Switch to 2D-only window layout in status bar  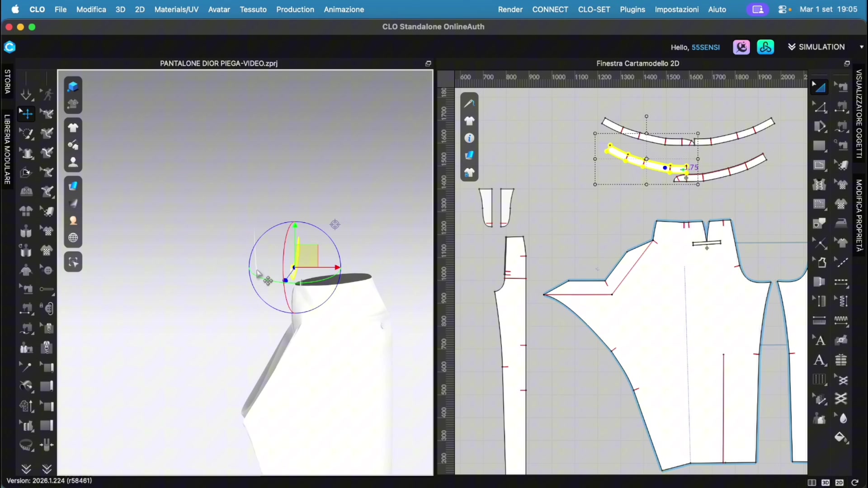tap(840, 482)
